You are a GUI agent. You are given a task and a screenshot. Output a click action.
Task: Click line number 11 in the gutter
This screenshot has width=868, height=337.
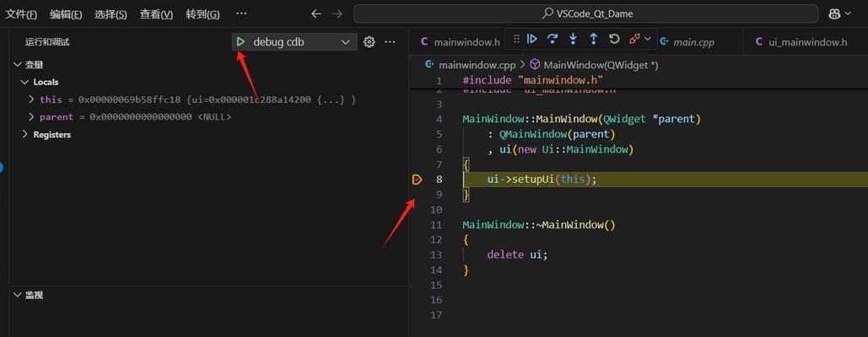437,225
